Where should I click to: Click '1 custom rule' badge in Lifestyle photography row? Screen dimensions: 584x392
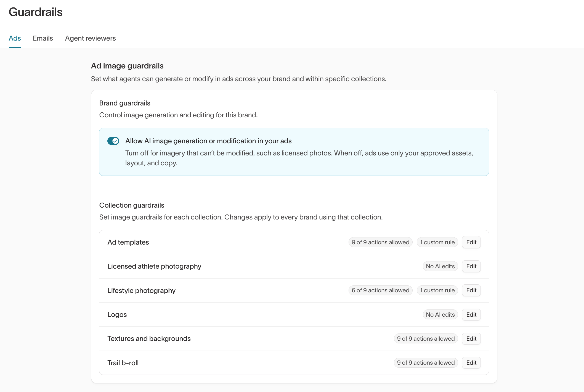click(437, 290)
